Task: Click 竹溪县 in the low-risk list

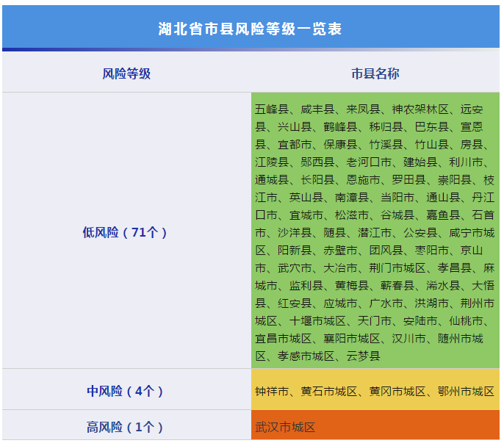Action: (x=386, y=144)
